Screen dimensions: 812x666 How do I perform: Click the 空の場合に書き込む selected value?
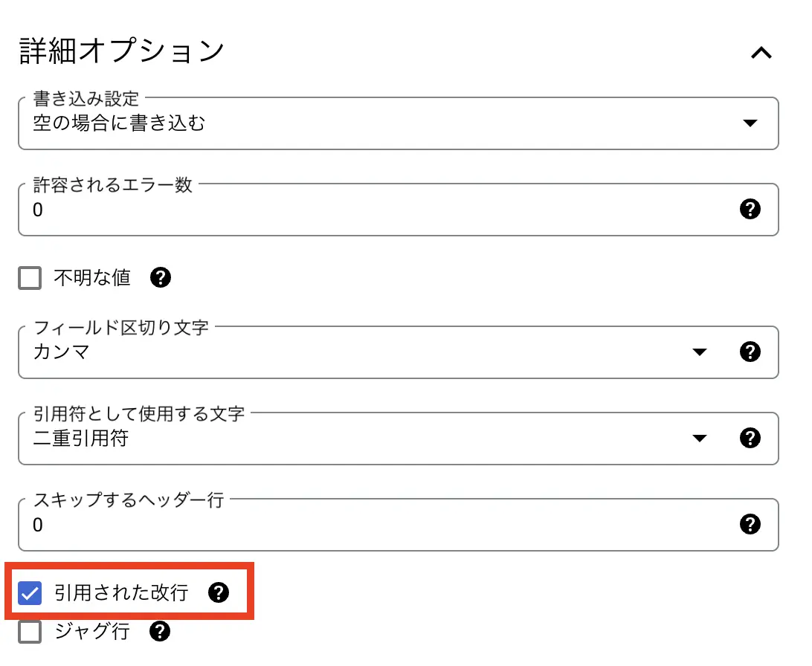click(x=119, y=123)
